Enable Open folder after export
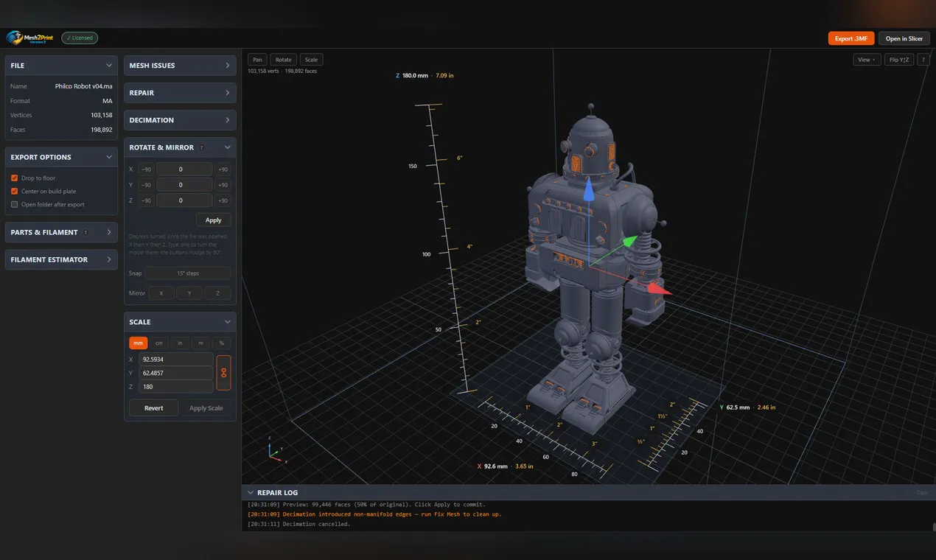 pos(15,205)
